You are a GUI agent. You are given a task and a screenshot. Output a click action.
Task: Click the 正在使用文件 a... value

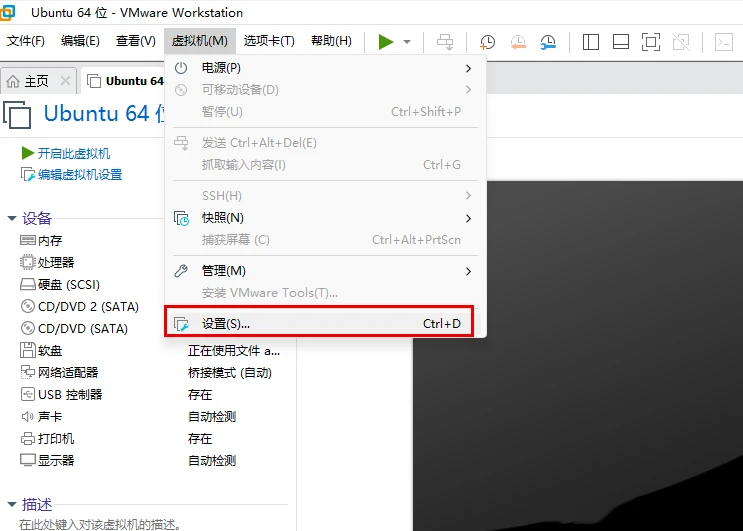[234, 351]
